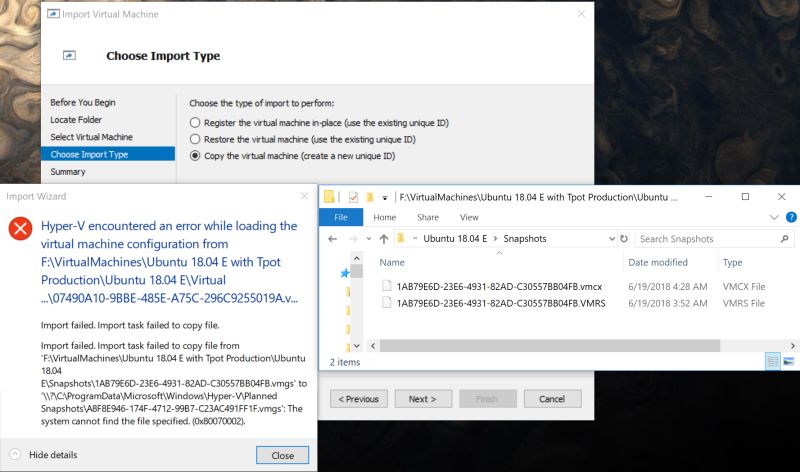
Task: Go to Locate Folder step
Action: tap(76, 119)
